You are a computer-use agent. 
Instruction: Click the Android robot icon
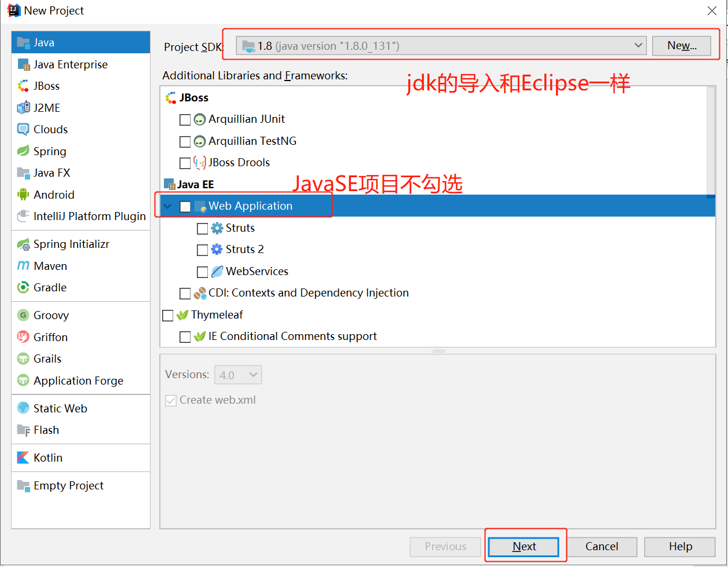(x=23, y=195)
